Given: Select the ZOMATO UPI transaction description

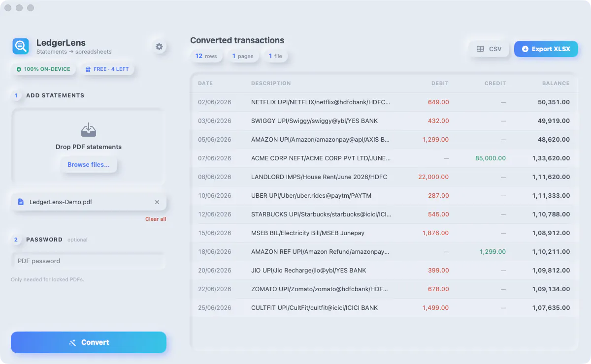Looking at the screenshot, I should click(321, 289).
